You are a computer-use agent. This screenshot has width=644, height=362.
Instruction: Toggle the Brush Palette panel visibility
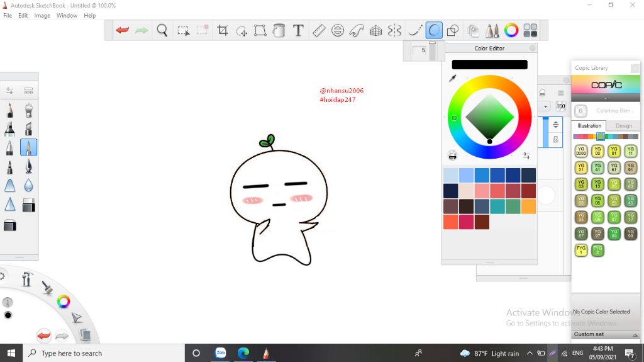pyautogui.click(x=492, y=30)
